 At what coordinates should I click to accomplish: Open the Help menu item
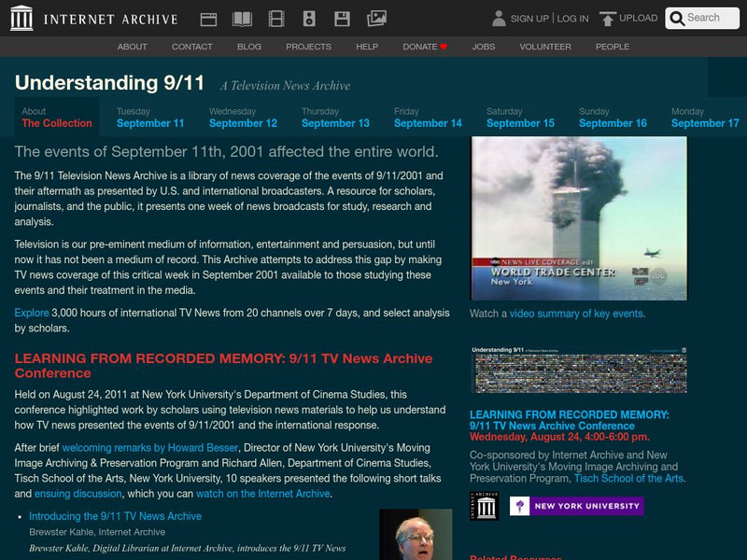pyautogui.click(x=367, y=47)
